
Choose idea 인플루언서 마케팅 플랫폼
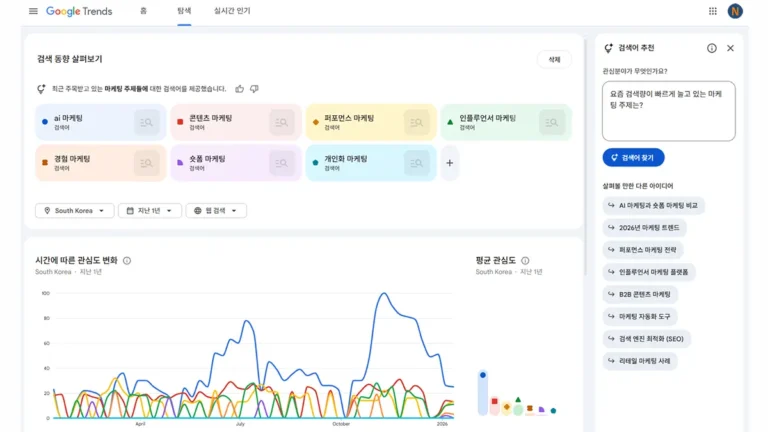648,272
